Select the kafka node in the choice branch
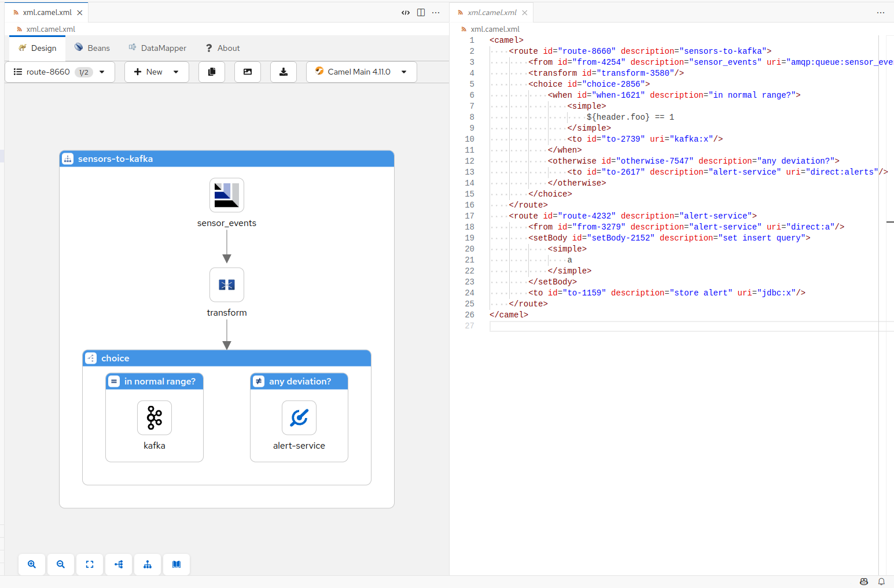Screen dimensions: 894x588 154,417
